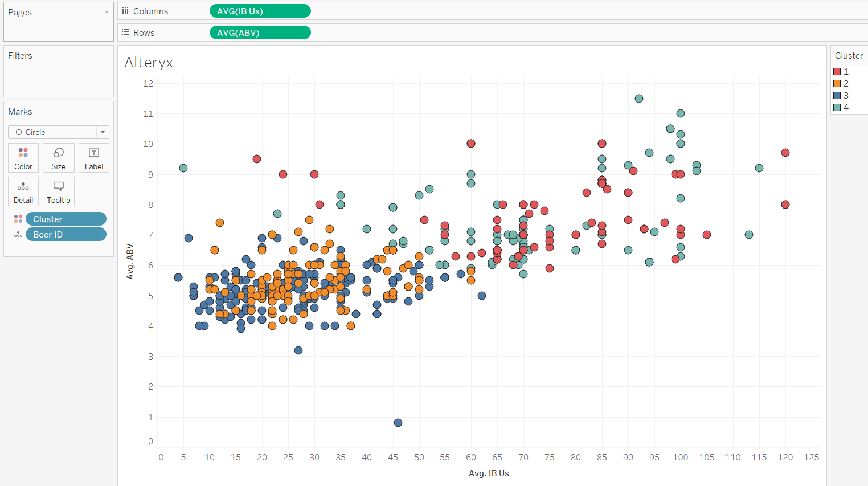Open the Tooltip marks card
The image size is (868, 486).
click(x=58, y=191)
